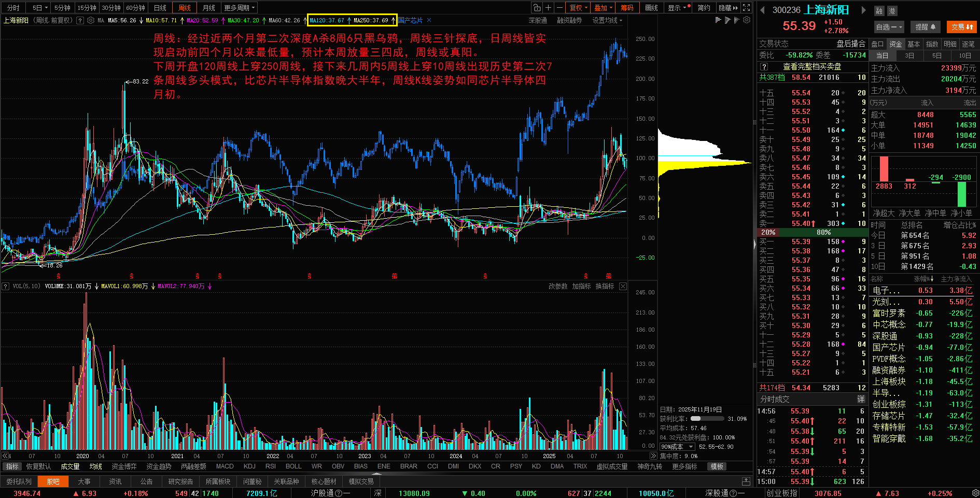Open the 5日 period dropdown
The width and height of the screenshot is (980, 498).
(x=40, y=8)
